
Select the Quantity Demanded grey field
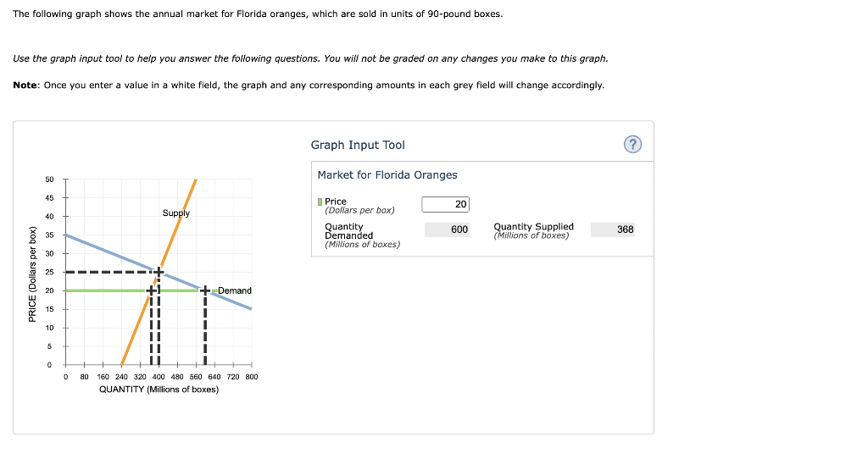tap(445, 229)
